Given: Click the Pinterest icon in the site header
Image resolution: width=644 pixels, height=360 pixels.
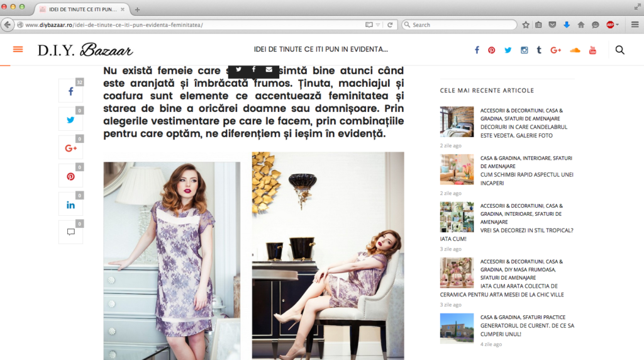Looking at the screenshot, I should tap(491, 50).
